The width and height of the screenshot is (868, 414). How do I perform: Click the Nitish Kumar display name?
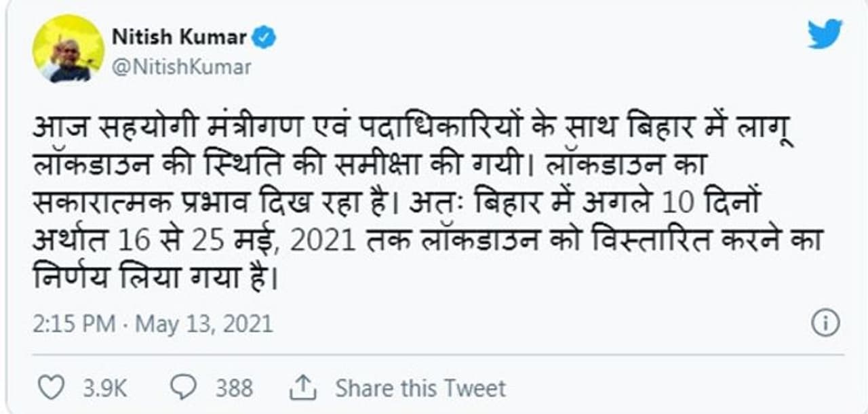pos(179,37)
